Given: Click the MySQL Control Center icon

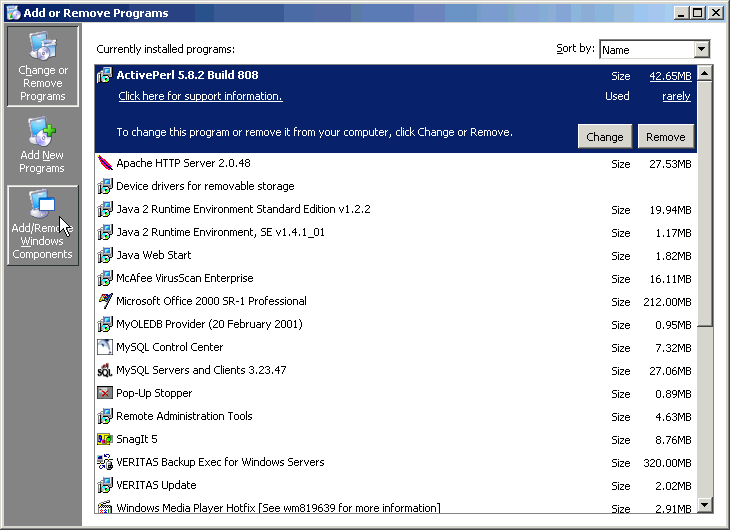Looking at the screenshot, I should point(105,347).
